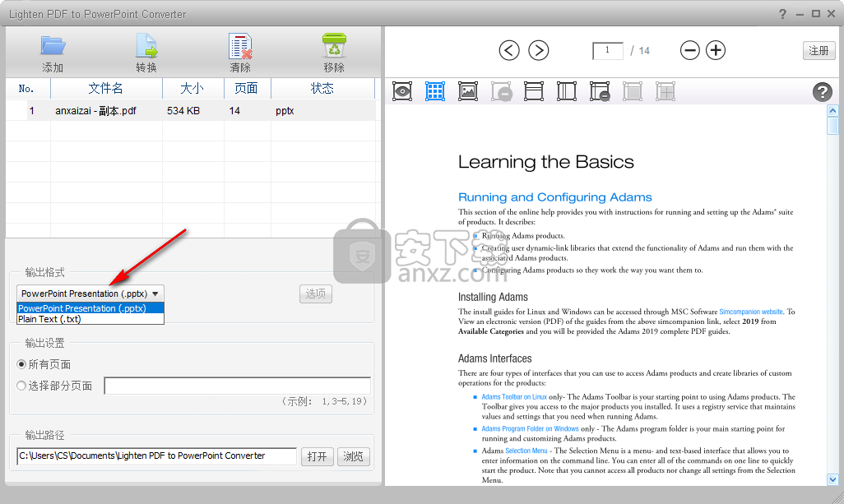Screen dimensions: 844x504
Task: Click the add row lines icon
Action: click(x=533, y=91)
